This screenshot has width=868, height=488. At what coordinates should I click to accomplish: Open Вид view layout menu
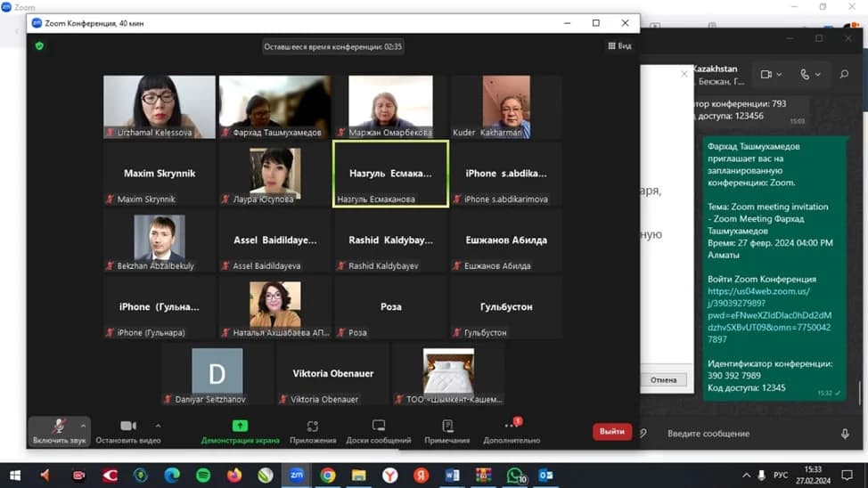coord(619,46)
